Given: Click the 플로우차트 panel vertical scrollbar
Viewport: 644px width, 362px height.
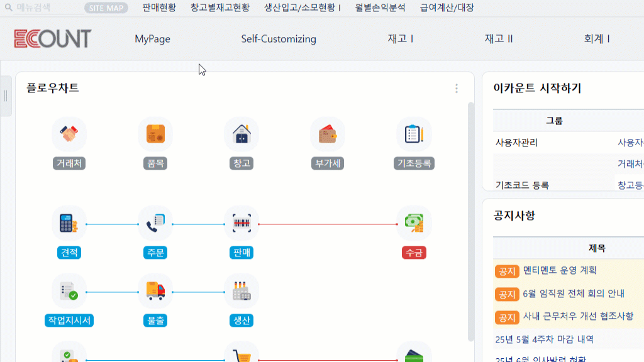Looking at the screenshot, I should click(470, 220).
